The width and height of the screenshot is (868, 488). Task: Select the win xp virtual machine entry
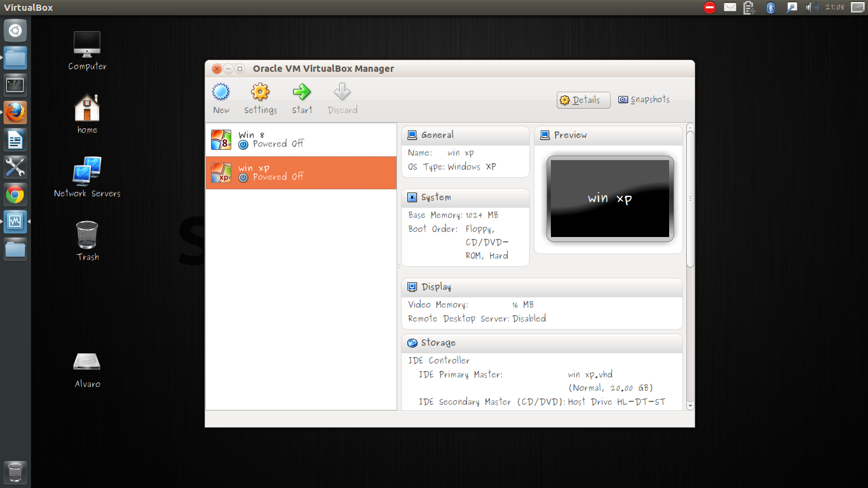point(301,172)
